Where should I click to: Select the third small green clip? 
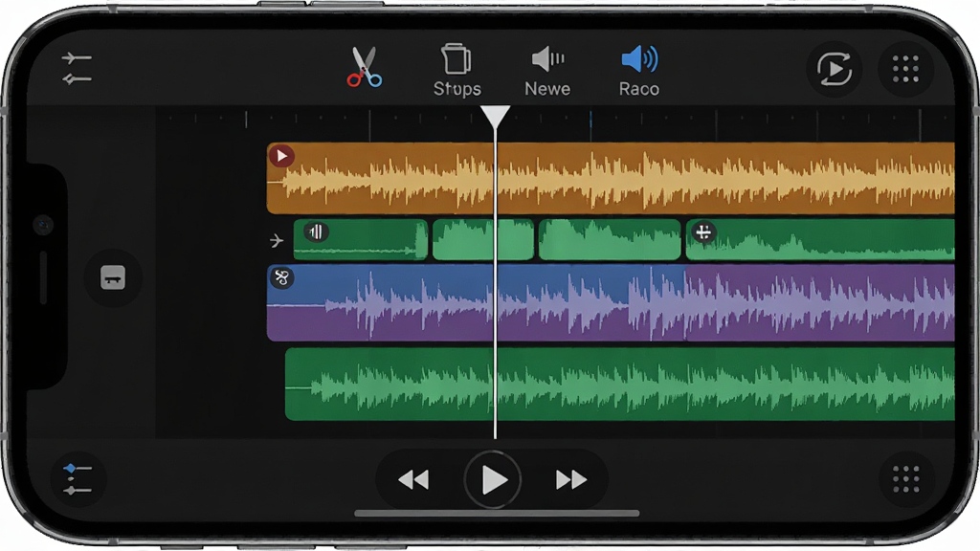[x=610, y=239]
